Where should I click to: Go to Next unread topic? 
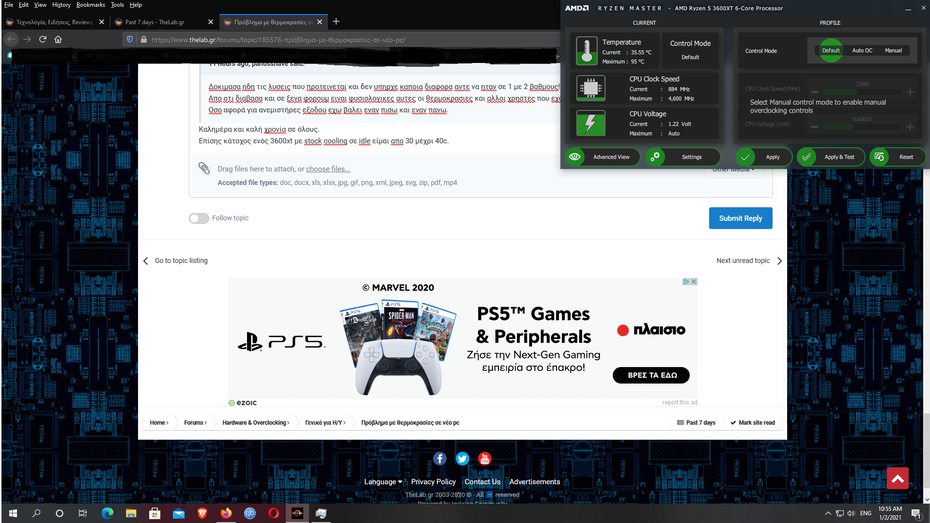coord(749,261)
